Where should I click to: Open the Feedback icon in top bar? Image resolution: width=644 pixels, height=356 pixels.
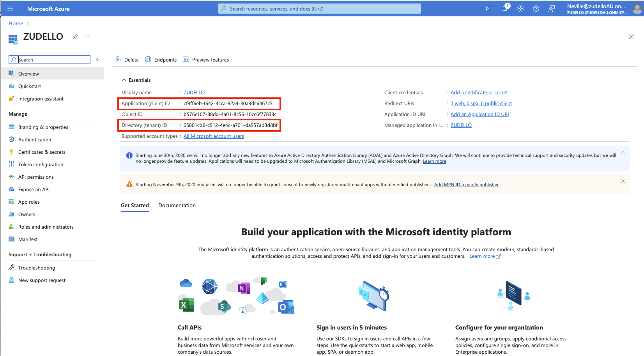pyautogui.click(x=552, y=9)
